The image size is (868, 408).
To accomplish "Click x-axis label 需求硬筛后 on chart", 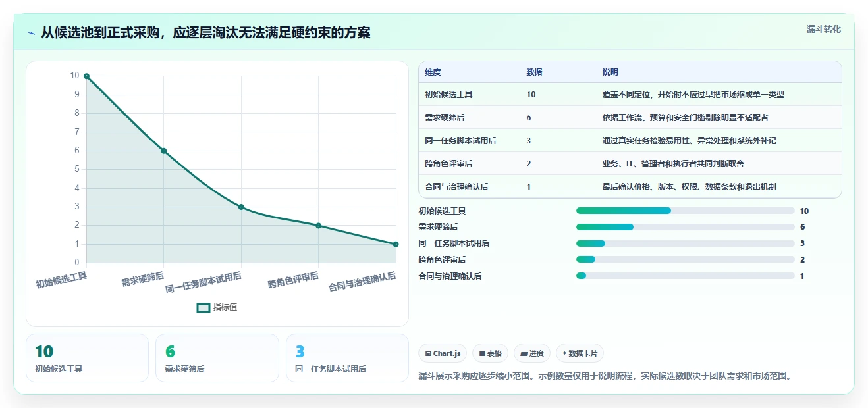I will [143, 280].
